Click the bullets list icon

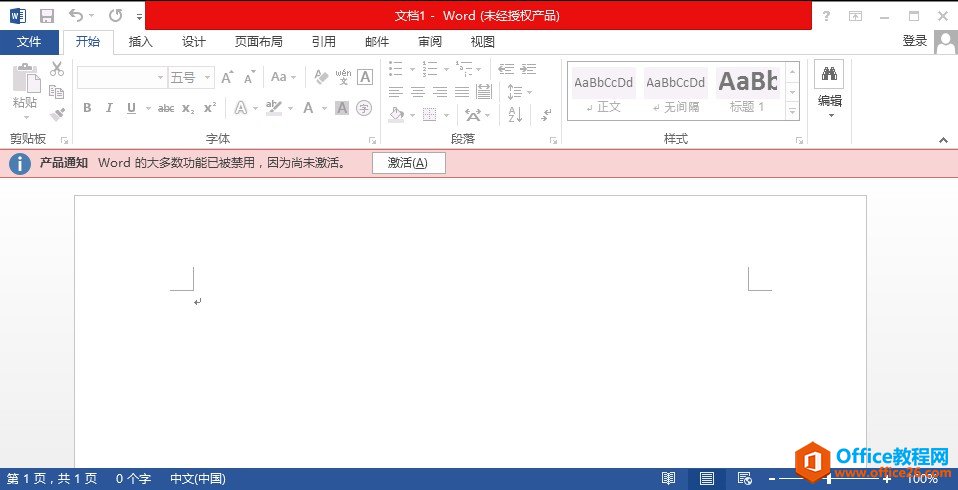(x=396, y=68)
